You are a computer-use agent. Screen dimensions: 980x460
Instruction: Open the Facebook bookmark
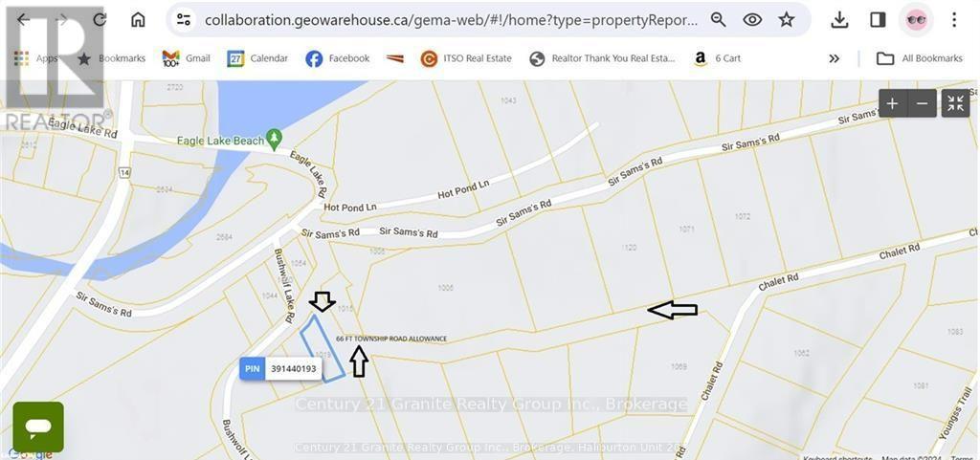click(338, 58)
